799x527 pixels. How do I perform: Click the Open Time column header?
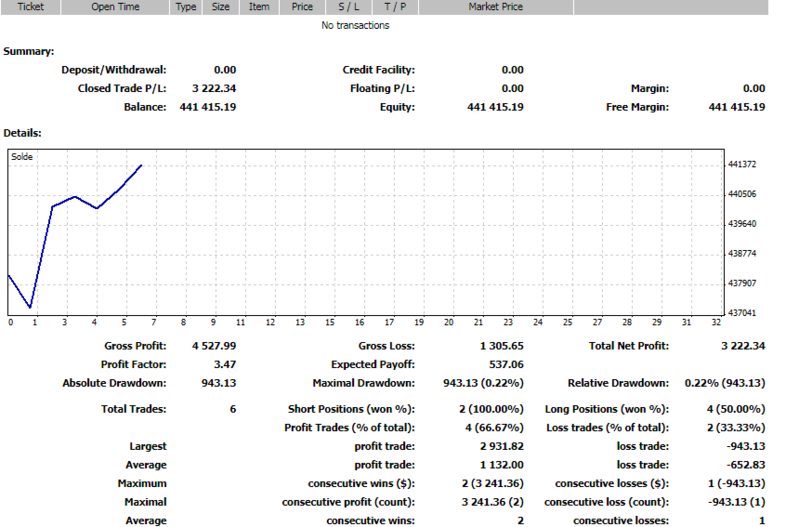pyautogui.click(x=115, y=7)
